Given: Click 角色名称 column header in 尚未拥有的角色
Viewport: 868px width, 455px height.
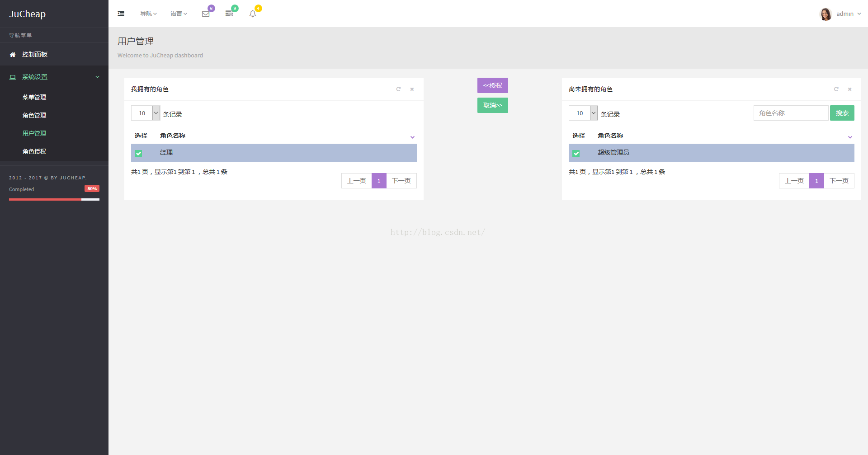Looking at the screenshot, I should coord(610,136).
